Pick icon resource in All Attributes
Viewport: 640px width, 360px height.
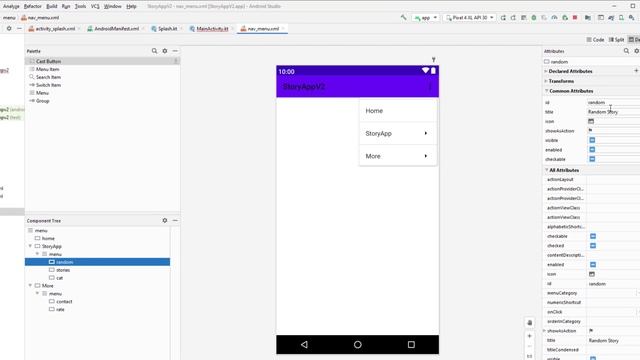(x=592, y=274)
